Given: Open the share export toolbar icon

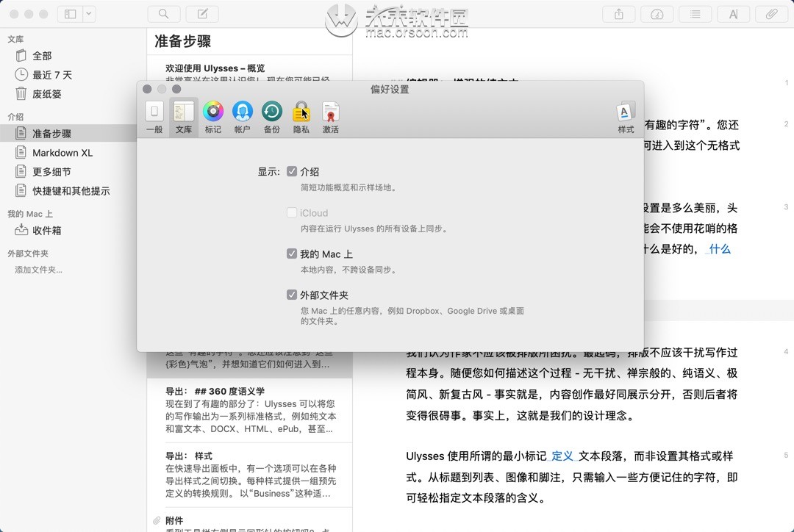Looking at the screenshot, I should 619,14.
